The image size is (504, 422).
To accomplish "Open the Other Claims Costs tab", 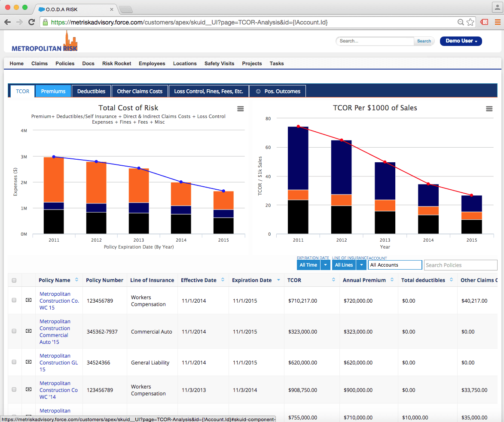I will [140, 91].
